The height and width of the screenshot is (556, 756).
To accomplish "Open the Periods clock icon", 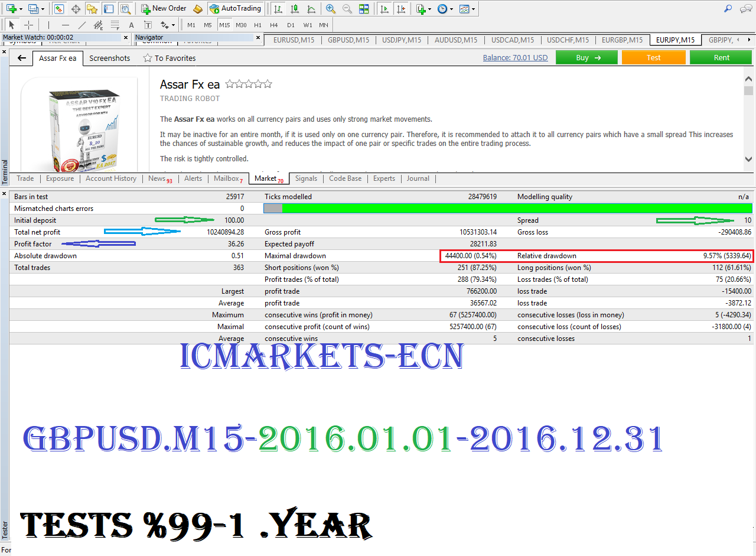I will (442, 9).
